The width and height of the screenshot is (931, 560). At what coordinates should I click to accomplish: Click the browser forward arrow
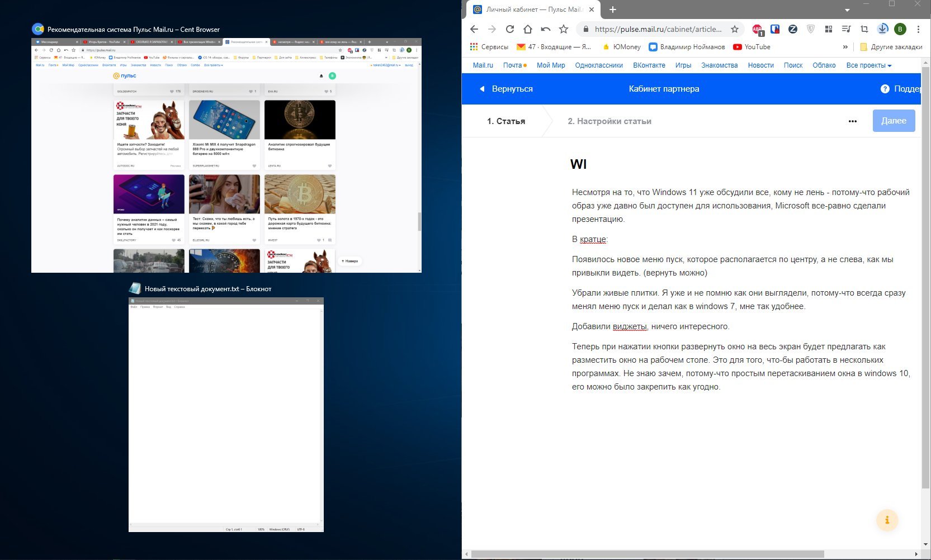coord(492,29)
